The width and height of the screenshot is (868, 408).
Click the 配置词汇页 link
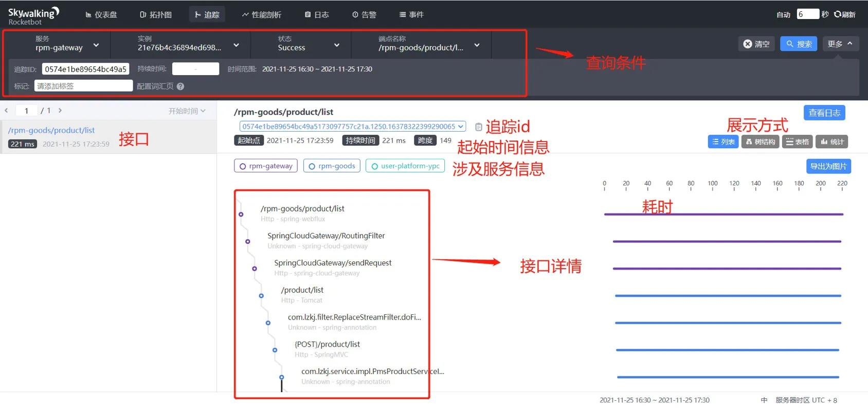tap(155, 86)
